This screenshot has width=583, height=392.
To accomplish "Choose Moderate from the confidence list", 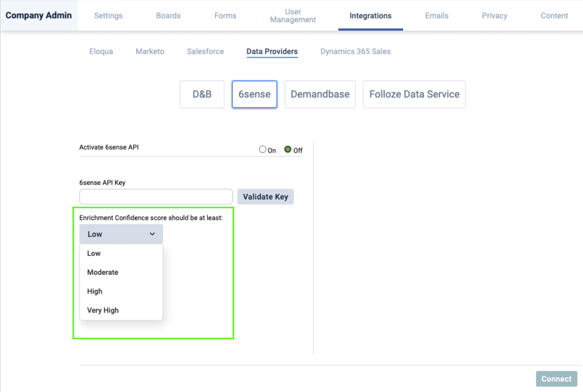I will click(103, 272).
